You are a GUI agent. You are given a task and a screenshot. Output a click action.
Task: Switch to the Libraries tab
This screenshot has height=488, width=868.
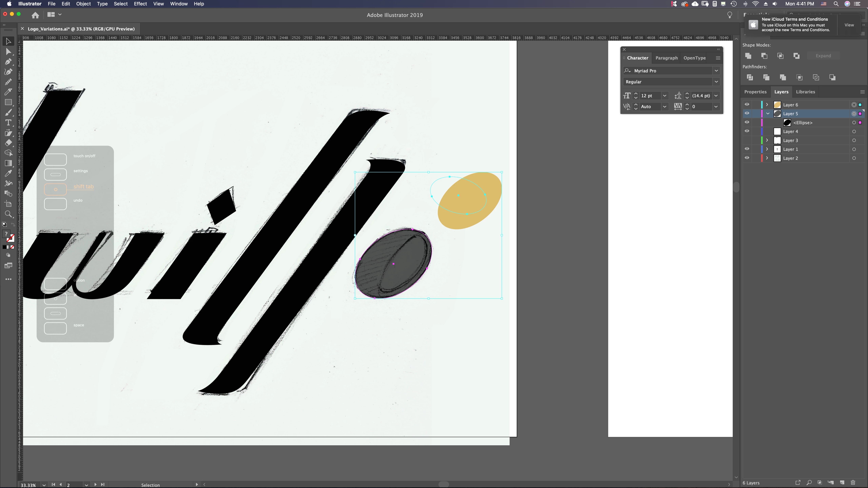[805, 92]
